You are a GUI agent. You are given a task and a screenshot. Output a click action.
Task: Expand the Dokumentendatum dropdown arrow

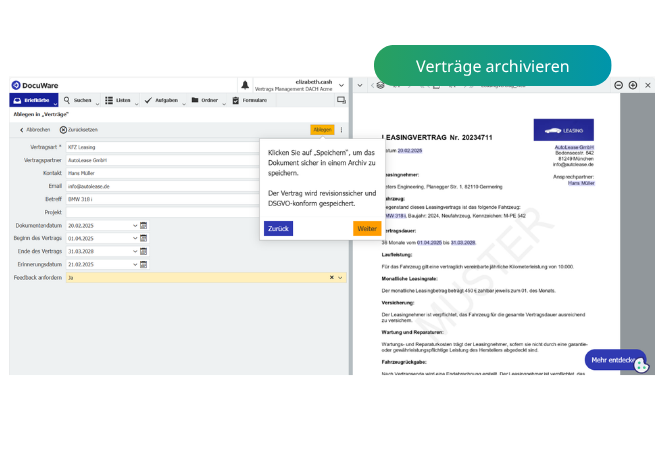point(135,226)
